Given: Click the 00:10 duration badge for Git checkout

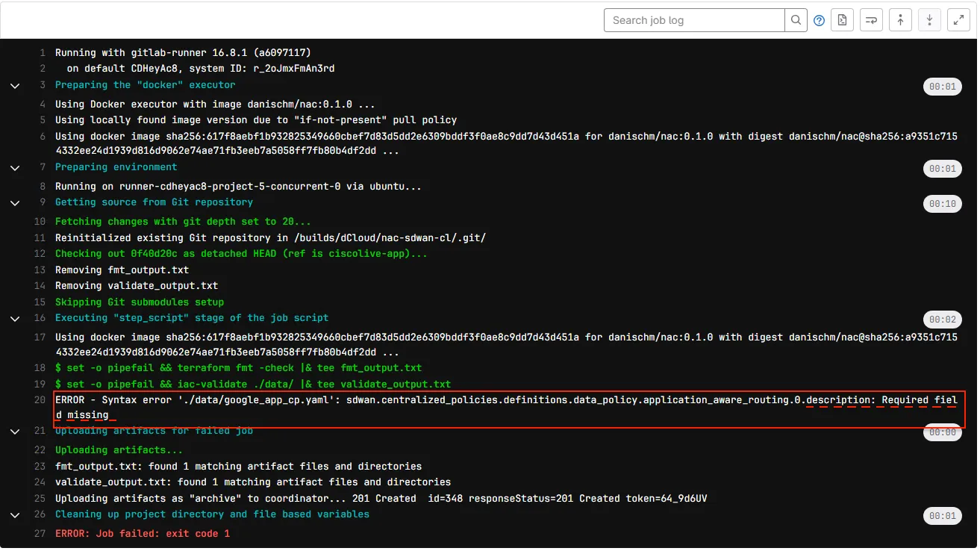Looking at the screenshot, I should point(942,203).
